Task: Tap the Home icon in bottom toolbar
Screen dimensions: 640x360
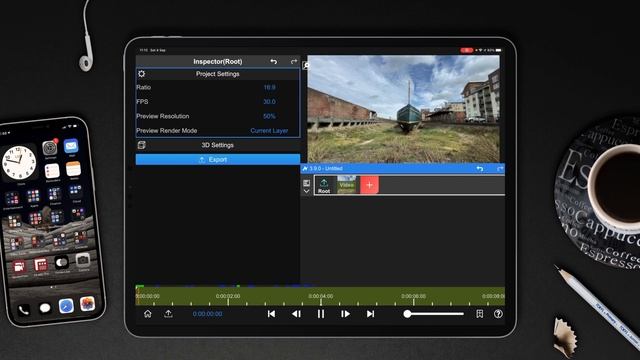Action: coord(148,314)
